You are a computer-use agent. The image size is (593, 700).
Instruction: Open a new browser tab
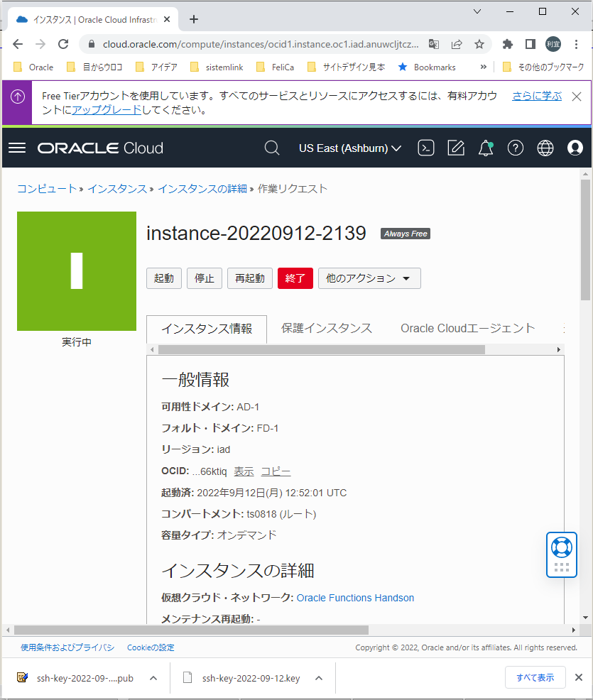click(x=194, y=19)
